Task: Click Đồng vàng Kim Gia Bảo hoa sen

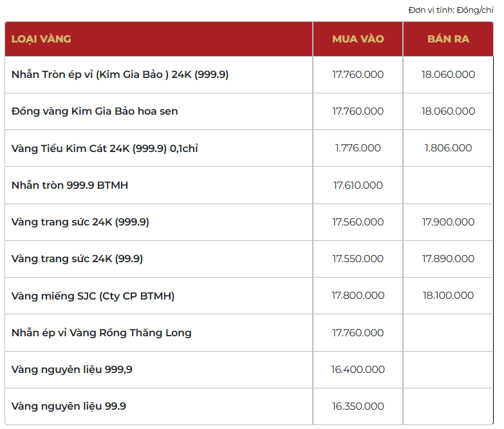Action: pos(95,111)
